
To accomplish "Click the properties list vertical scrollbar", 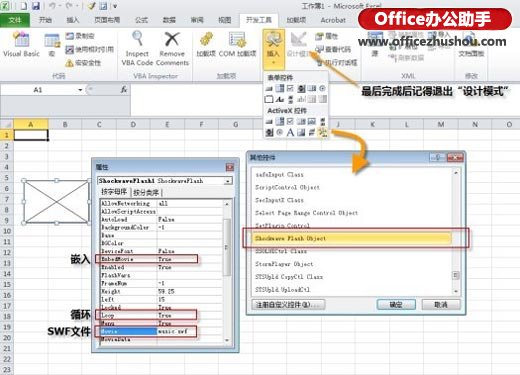I will click(227, 271).
